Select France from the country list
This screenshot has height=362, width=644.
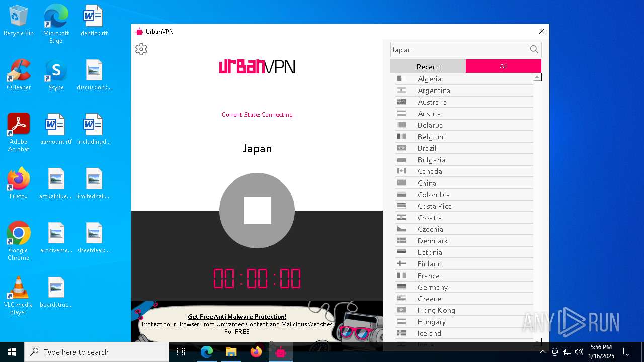[464, 276]
